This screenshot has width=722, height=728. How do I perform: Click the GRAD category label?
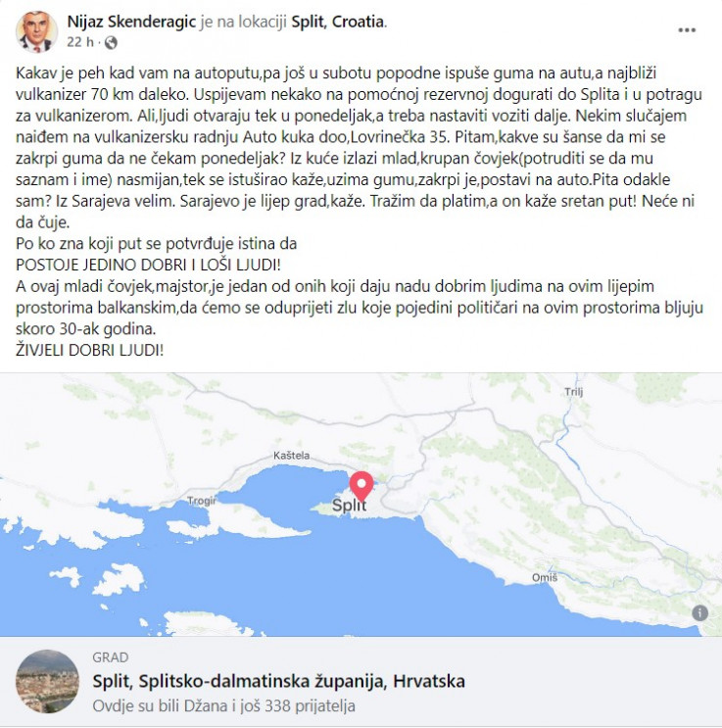click(111, 657)
